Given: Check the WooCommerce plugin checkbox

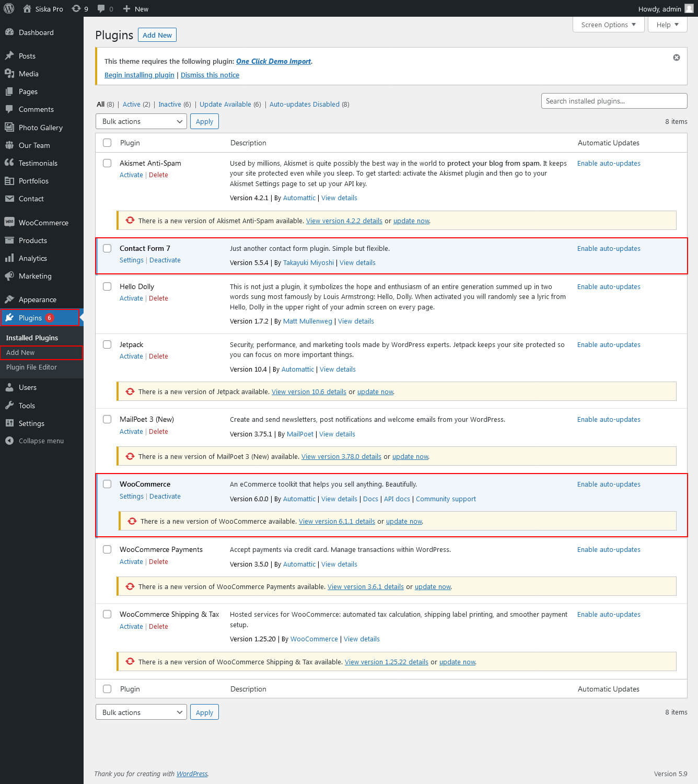Looking at the screenshot, I should pos(107,484).
